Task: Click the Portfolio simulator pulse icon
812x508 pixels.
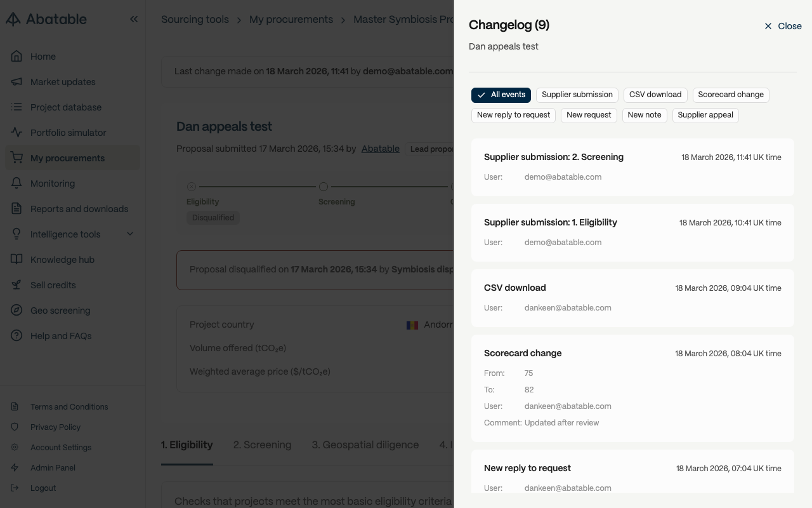Action: point(16,133)
